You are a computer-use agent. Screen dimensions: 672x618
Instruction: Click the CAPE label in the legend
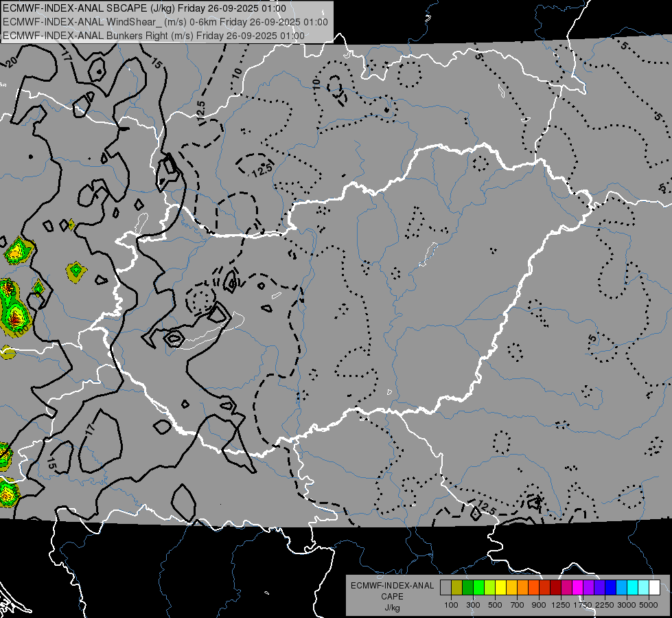tap(392, 597)
